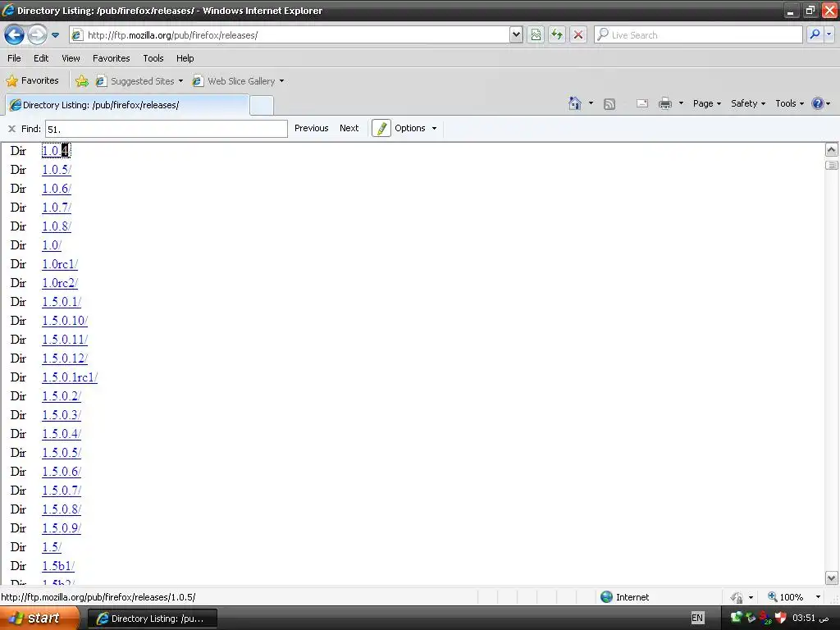The width and height of the screenshot is (840, 630).
Task: Open the 1.0.8/ directory link
Action: tap(57, 226)
